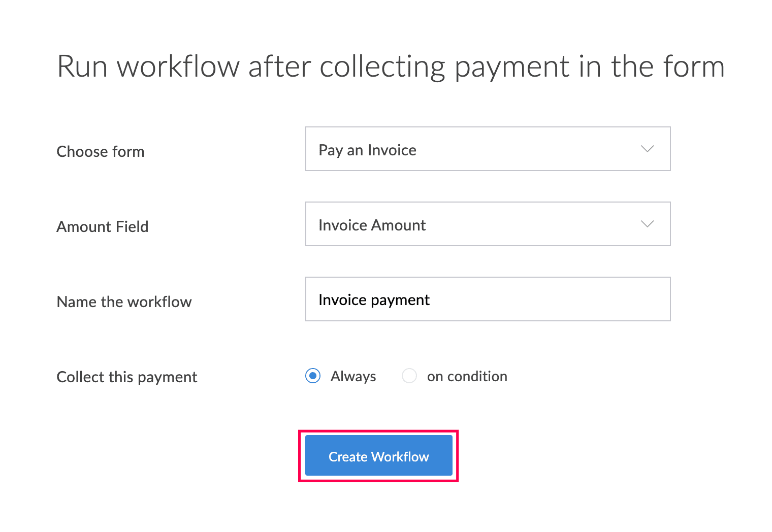772x532 pixels.
Task: Focus the Name the workflow text field
Action: (x=488, y=299)
